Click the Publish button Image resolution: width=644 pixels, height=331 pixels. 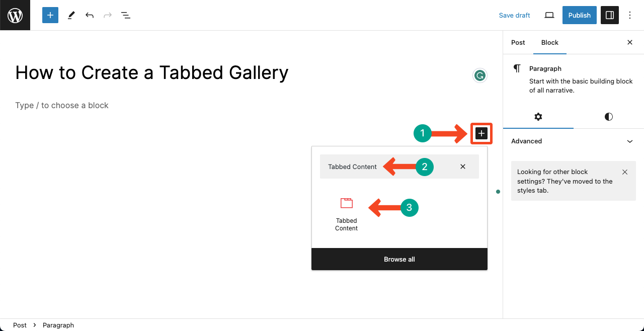coord(579,15)
